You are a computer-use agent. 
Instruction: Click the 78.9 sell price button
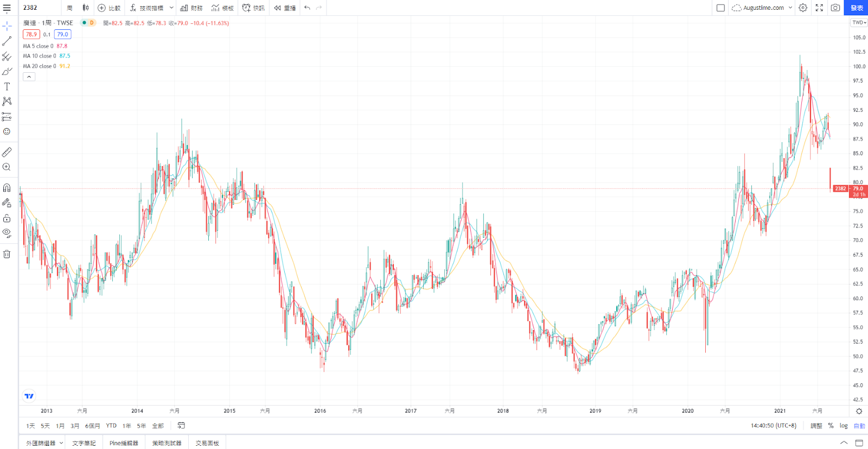(x=31, y=34)
